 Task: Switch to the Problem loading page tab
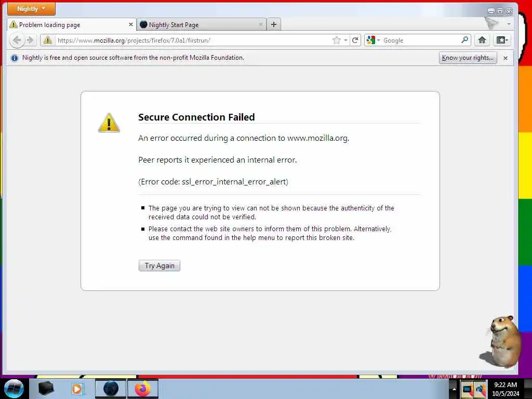point(72,25)
